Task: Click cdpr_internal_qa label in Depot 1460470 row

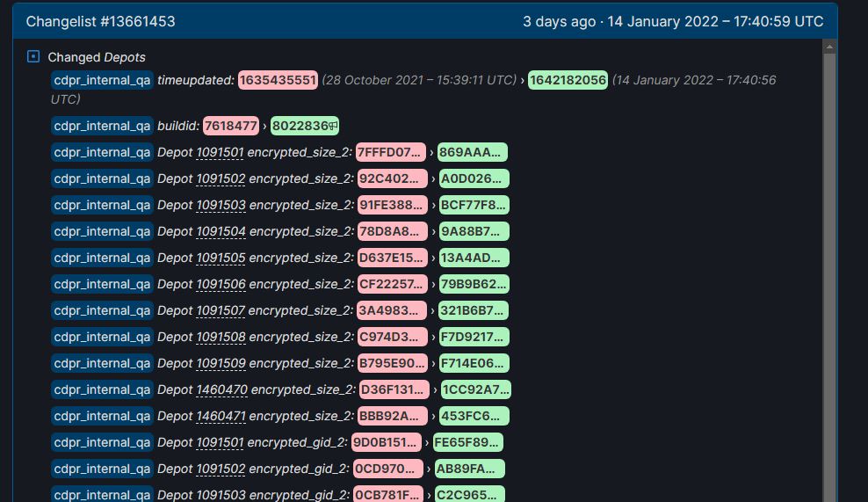Action: (102, 389)
